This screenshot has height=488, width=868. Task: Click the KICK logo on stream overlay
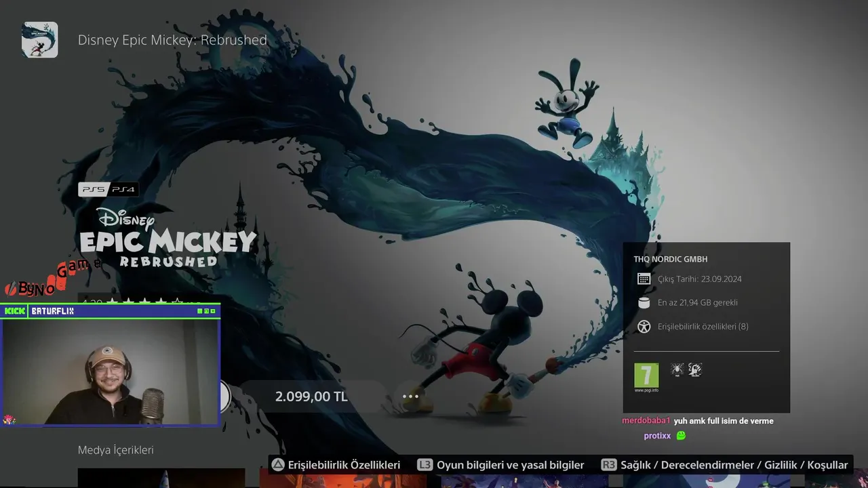15,311
